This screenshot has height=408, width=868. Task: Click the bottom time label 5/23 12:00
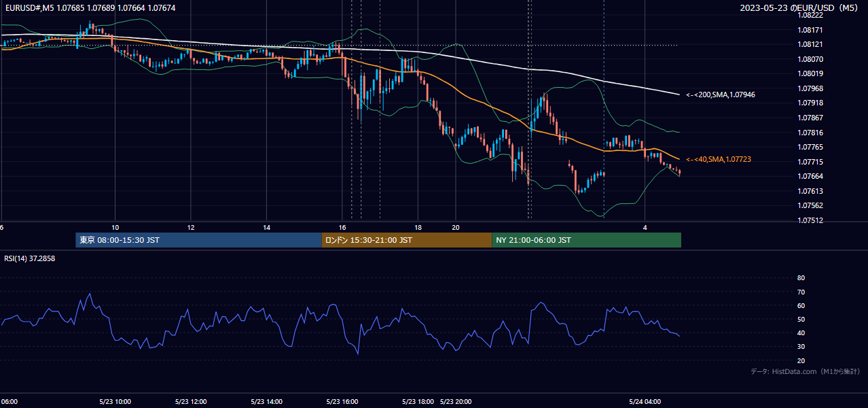coord(191,401)
